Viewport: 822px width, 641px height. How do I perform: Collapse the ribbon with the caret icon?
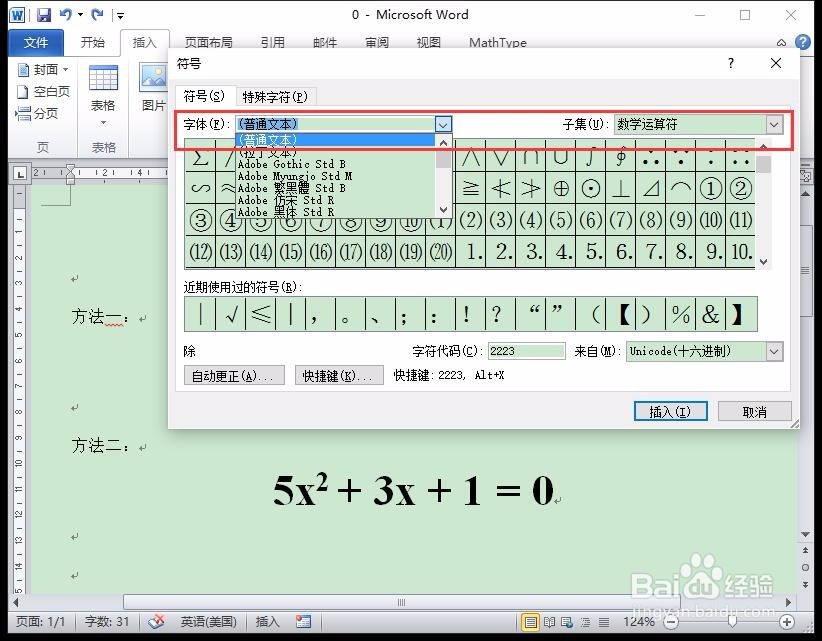click(x=781, y=42)
